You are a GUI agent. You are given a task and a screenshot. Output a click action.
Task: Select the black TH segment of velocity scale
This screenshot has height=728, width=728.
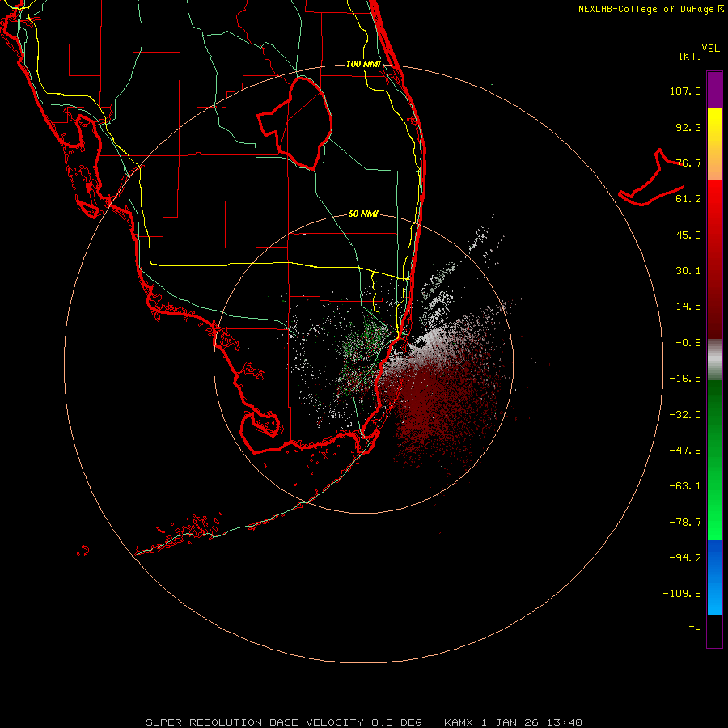[x=714, y=631]
